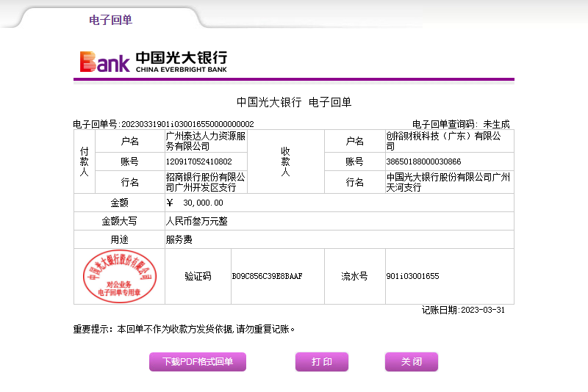Click payee bank 中国光大银行股份有限公司广州天河支行
This screenshot has width=588, height=392.
(448, 182)
